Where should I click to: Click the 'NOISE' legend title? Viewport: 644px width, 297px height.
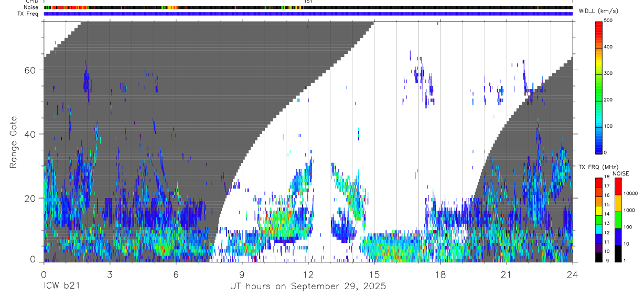click(620, 174)
